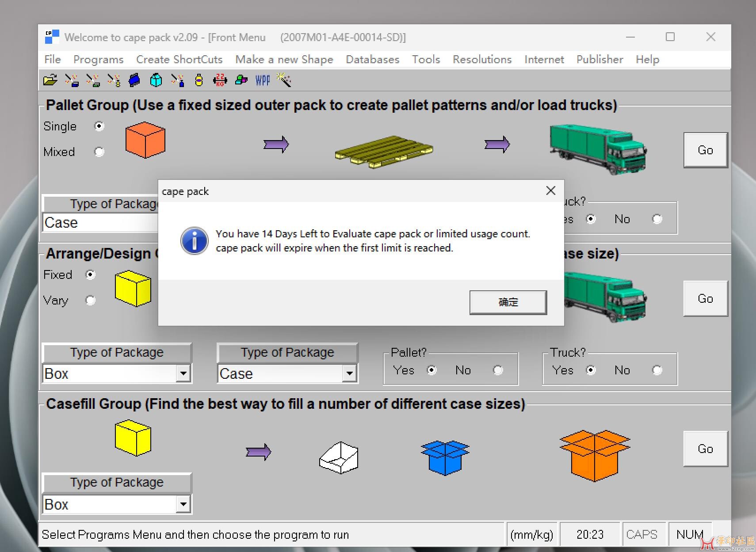Click the large orange open box icon
This screenshot has width=756, height=552.
tap(595, 455)
